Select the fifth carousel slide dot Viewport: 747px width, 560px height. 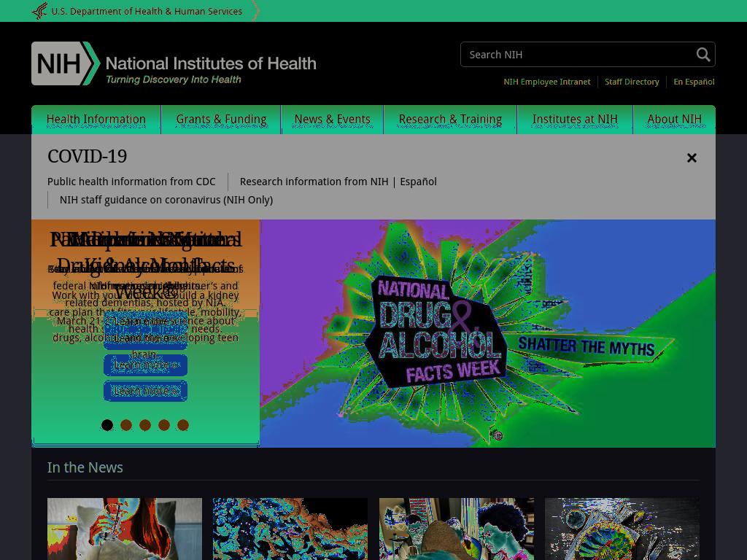point(183,425)
